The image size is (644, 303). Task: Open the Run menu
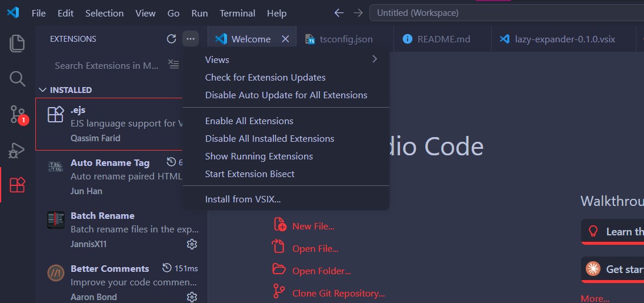click(x=199, y=13)
